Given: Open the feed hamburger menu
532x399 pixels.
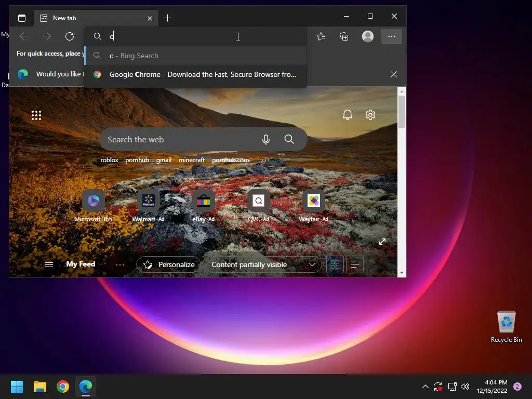Looking at the screenshot, I should 49,264.
